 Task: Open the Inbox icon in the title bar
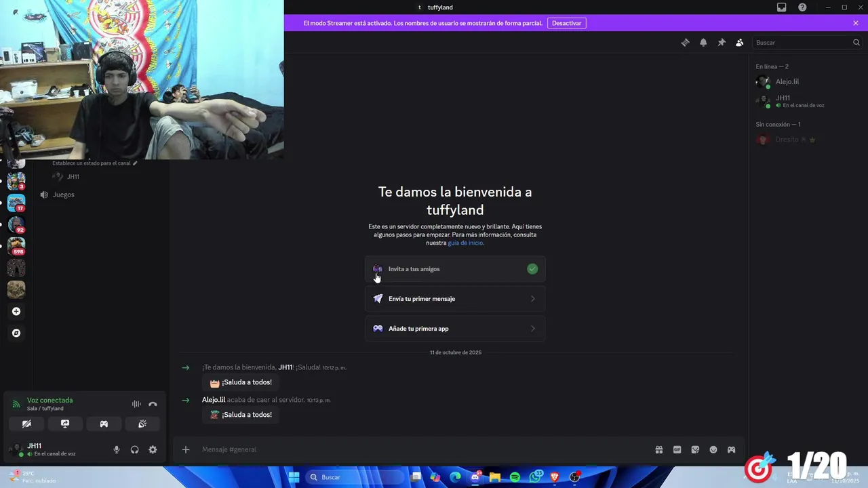(781, 7)
